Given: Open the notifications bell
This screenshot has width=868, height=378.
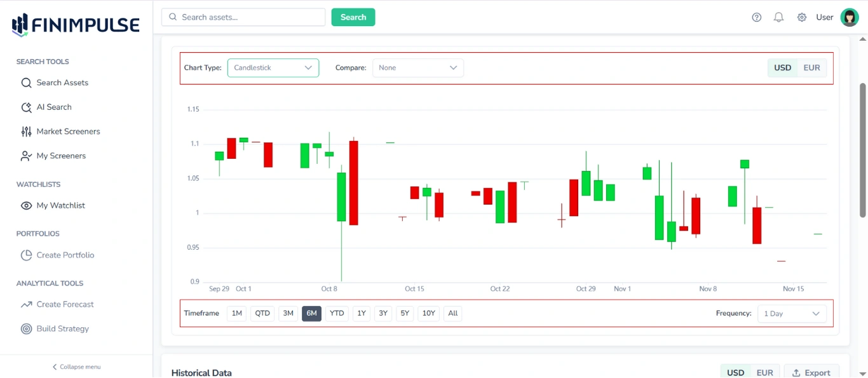Looking at the screenshot, I should click(778, 17).
